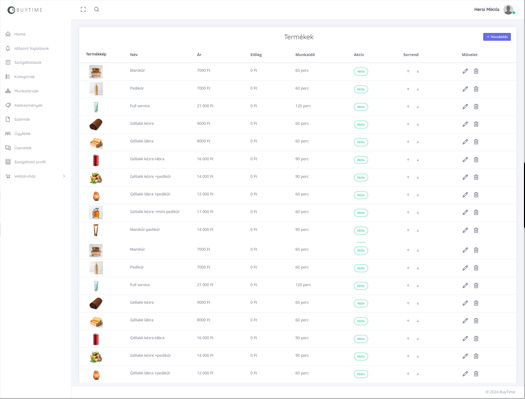Delete the first Gellakk lábra 8000 Ft row

click(x=476, y=142)
